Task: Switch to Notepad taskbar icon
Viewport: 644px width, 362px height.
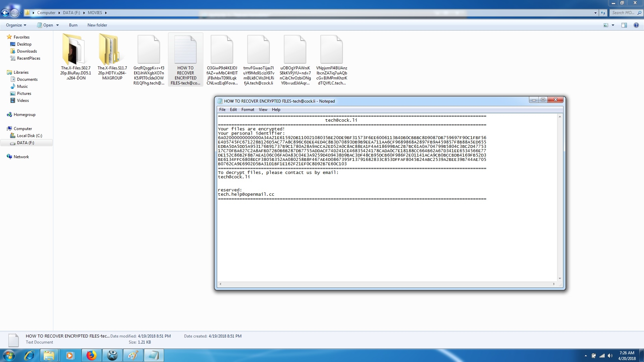Action: (x=154, y=355)
